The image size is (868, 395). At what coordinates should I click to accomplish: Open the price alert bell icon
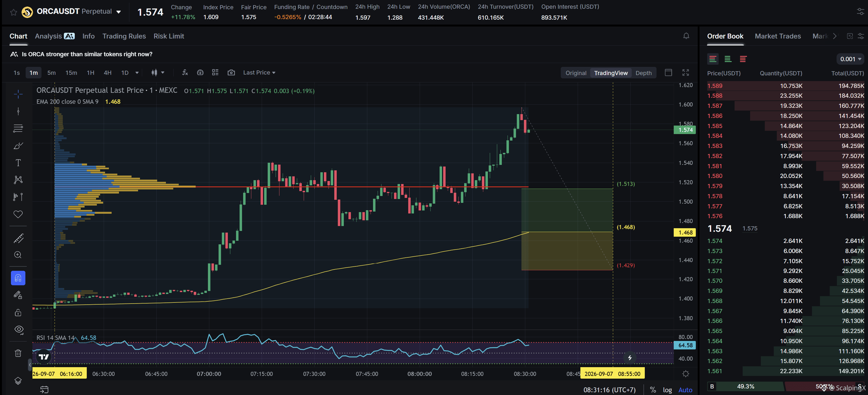coord(686,36)
